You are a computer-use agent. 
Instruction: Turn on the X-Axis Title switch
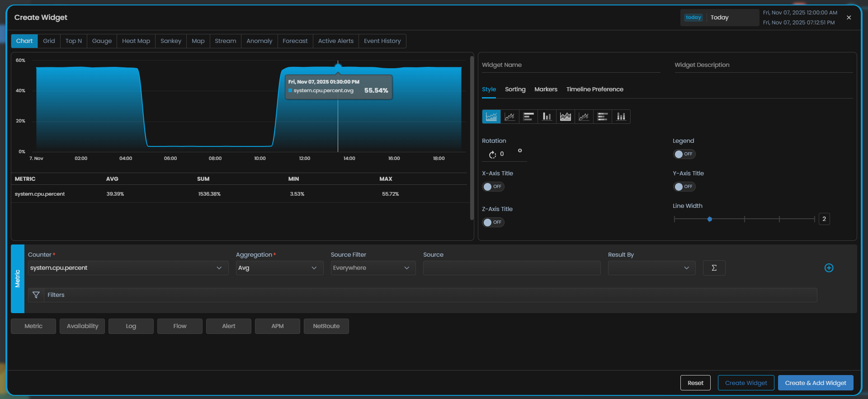click(x=493, y=187)
